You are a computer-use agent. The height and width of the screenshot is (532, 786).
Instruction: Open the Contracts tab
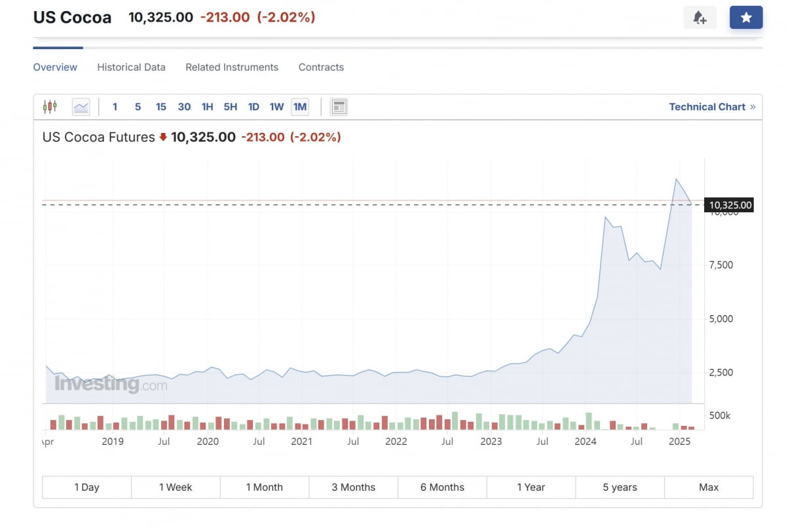coord(321,67)
